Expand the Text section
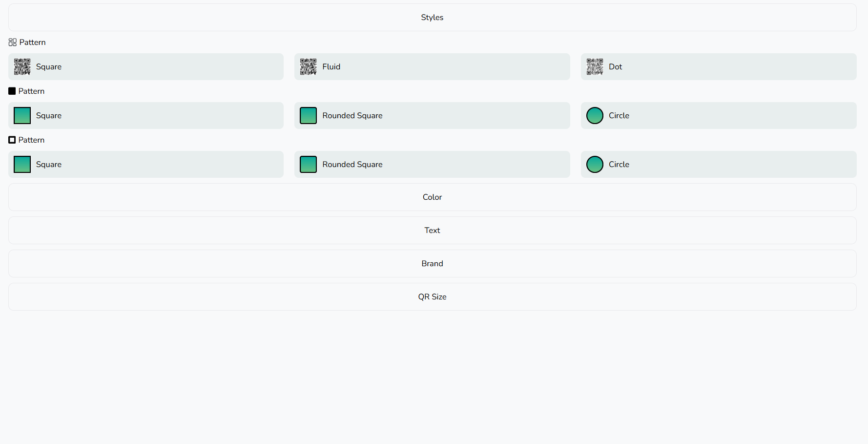The height and width of the screenshot is (444, 868). 432,231
